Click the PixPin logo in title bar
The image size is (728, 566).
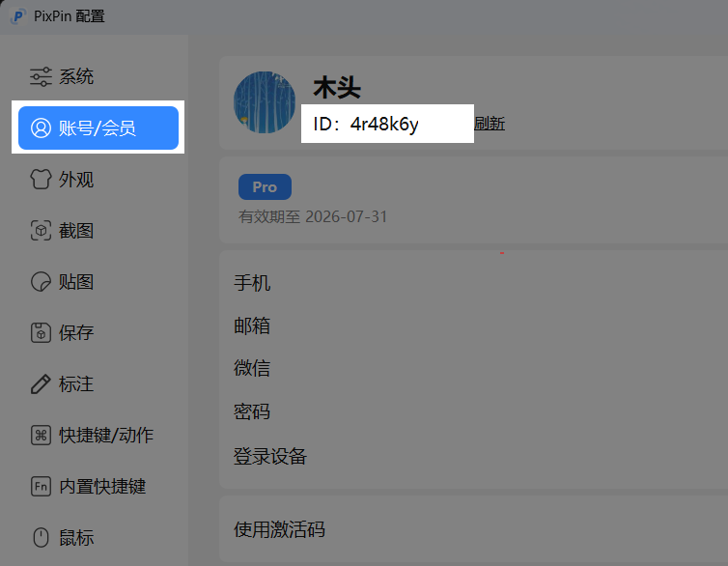coord(17,16)
